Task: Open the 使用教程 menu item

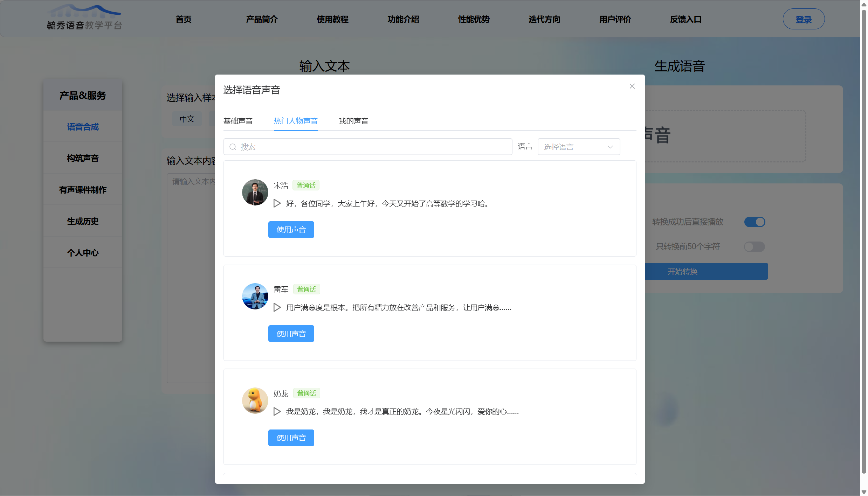Action: point(332,19)
